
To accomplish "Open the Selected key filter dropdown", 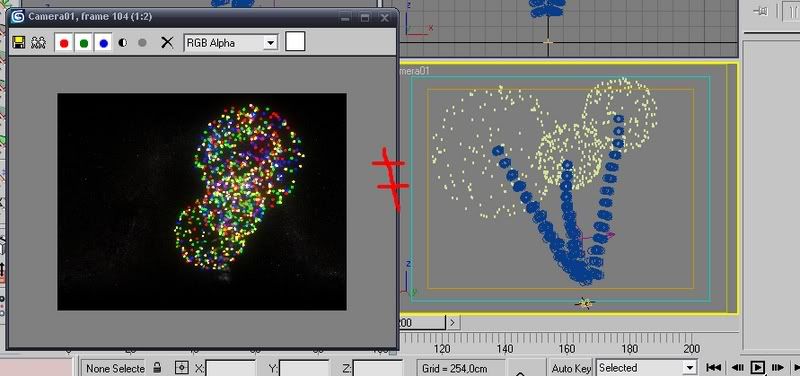I will [646, 367].
